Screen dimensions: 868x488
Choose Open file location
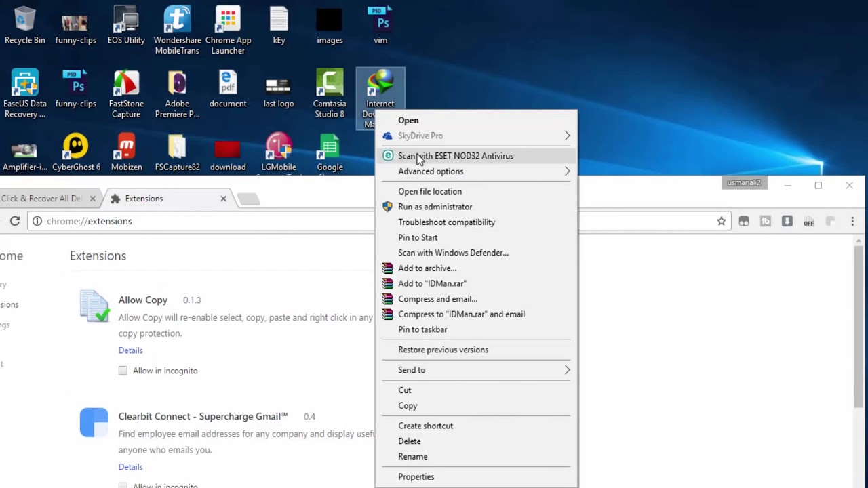pyautogui.click(x=476, y=191)
